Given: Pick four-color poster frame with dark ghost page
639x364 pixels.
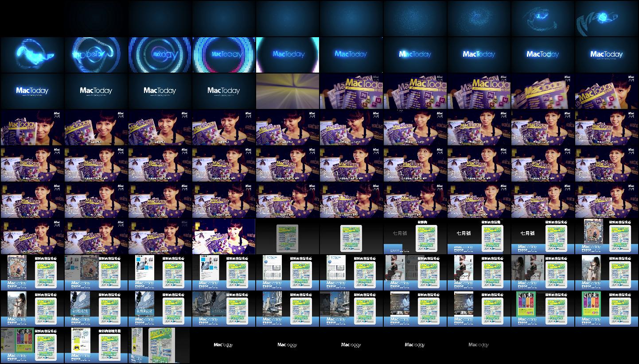Looking at the screenshot, I should 543,309.
